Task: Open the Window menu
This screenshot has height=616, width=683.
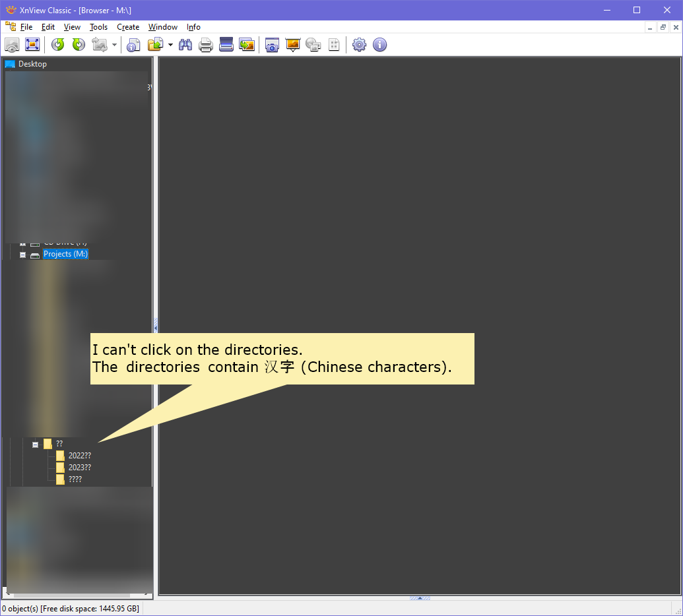Action: click(x=163, y=27)
